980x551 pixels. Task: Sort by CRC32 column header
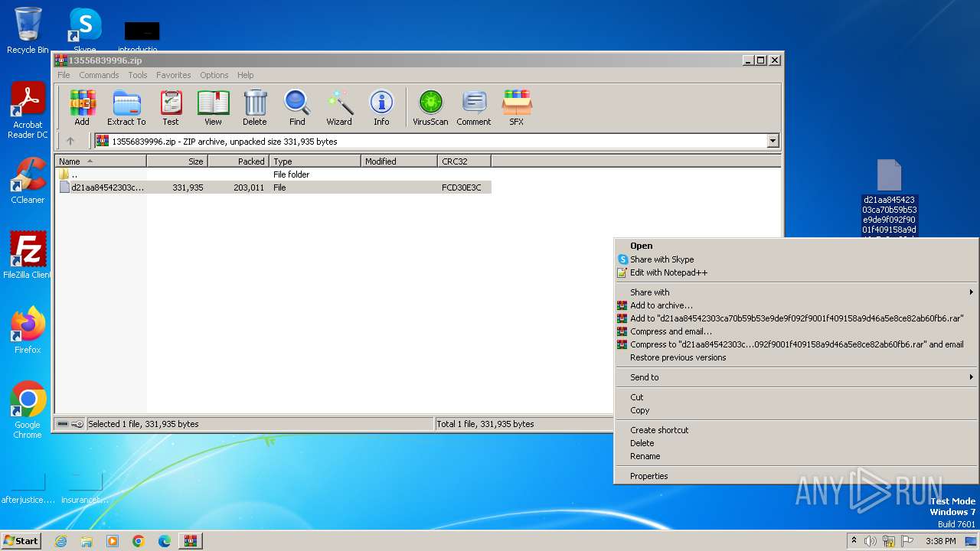click(464, 161)
